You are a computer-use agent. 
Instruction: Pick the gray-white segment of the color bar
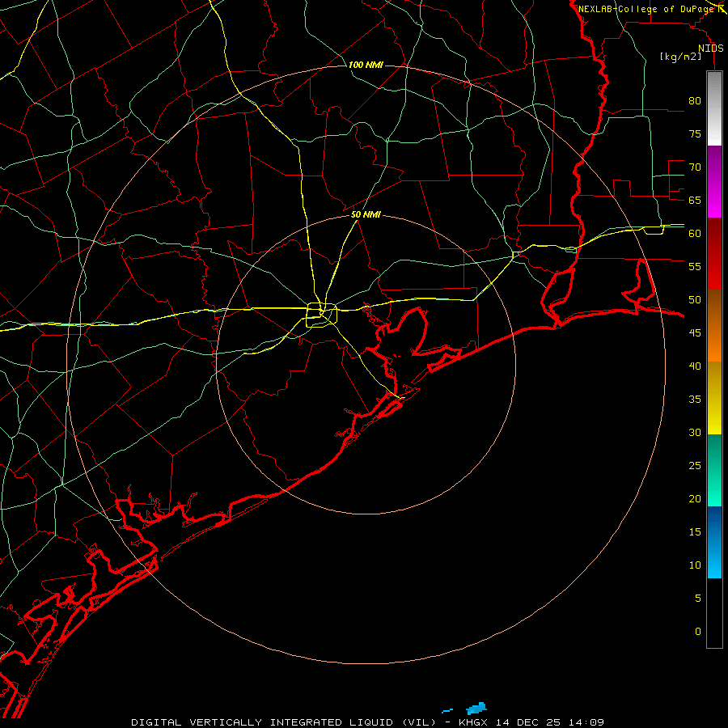tap(714, 108)
